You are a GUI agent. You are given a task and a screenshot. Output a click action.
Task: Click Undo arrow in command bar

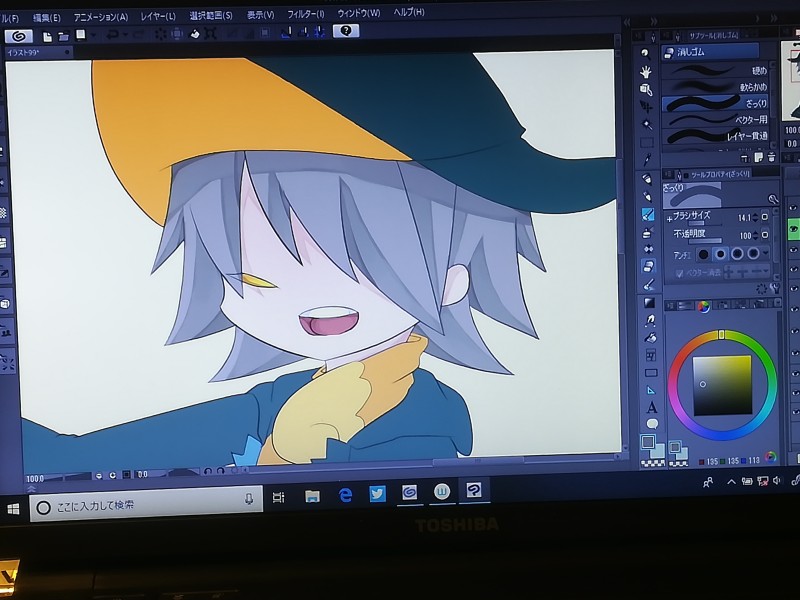(x=113, y=35)
